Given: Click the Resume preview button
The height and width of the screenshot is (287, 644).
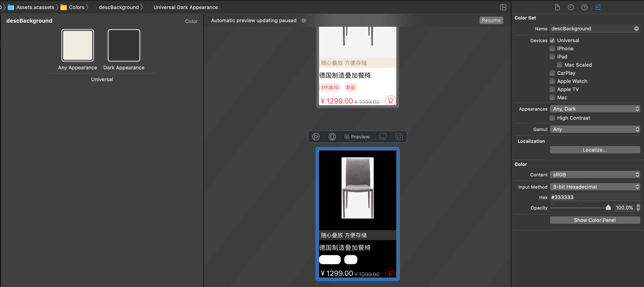Looking at the screenshot, I should (x=491, y=20).
